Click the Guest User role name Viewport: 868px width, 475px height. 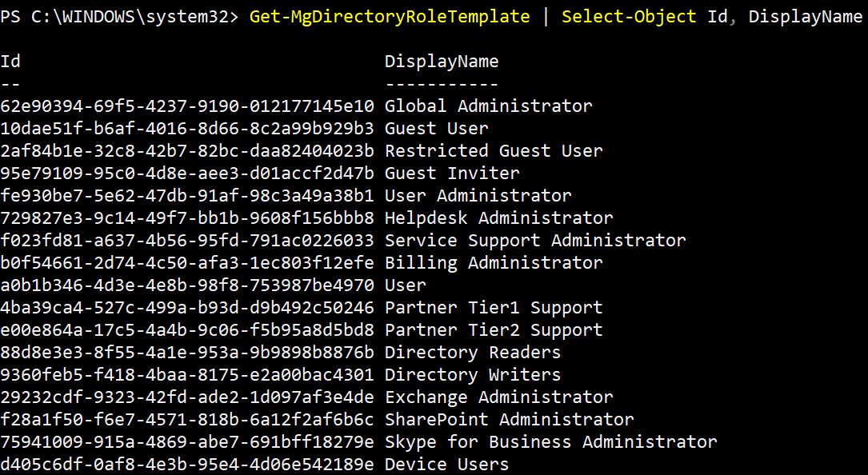click(x=437, y=129)
